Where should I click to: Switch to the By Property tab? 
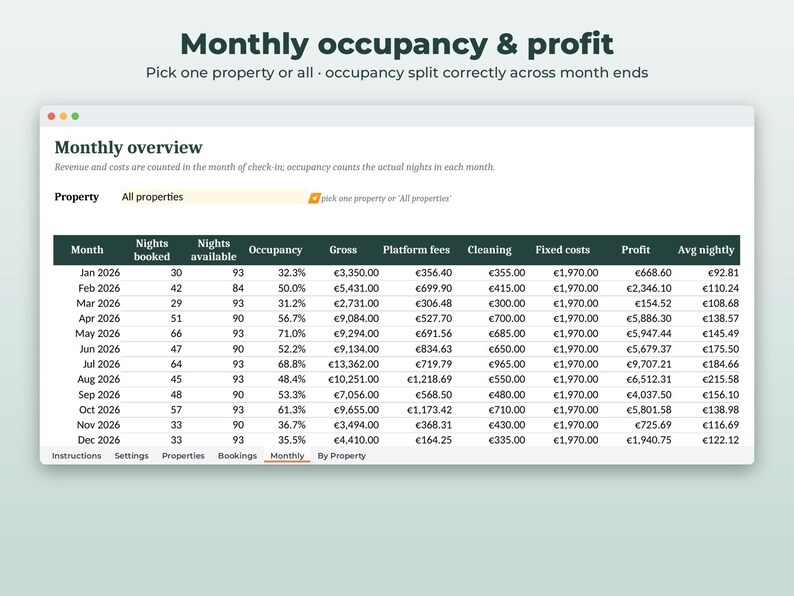point(342,456)
